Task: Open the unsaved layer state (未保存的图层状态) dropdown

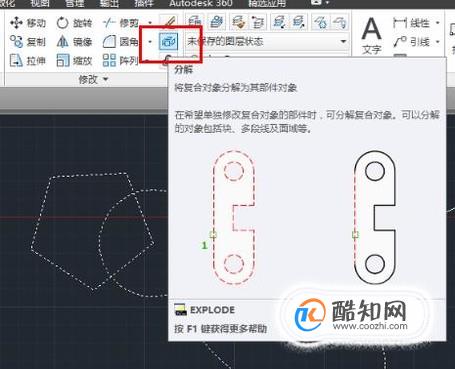Action: (x=267, y=42)
